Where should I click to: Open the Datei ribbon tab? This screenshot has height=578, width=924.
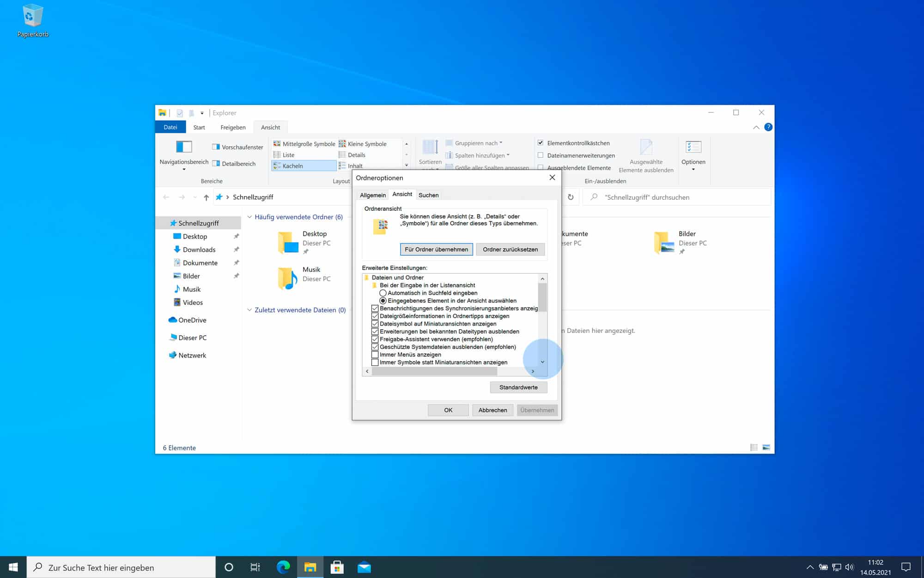coord(170,127)
